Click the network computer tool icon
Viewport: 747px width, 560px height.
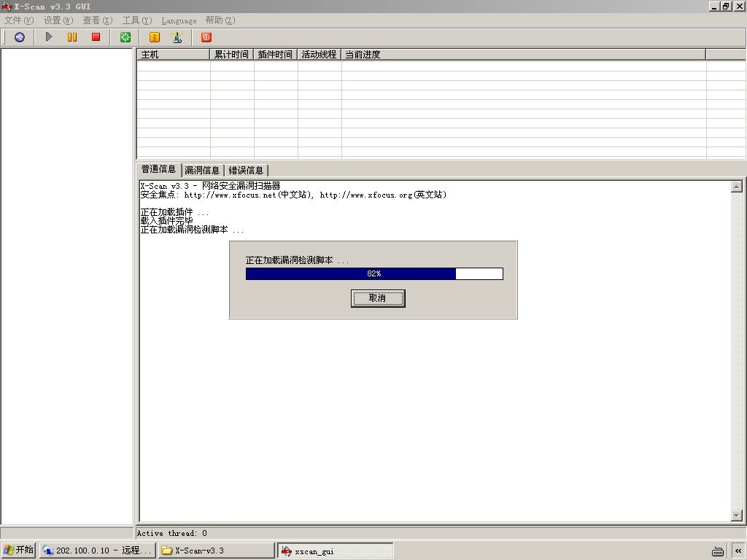click(177, 37)
